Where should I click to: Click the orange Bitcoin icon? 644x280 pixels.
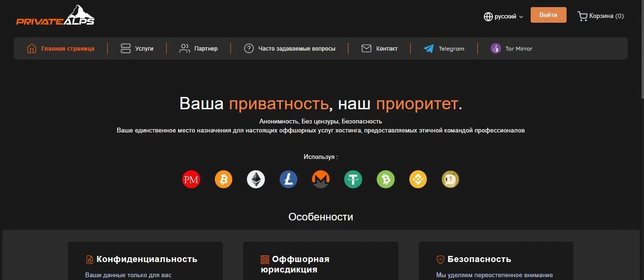coord(224,179)
